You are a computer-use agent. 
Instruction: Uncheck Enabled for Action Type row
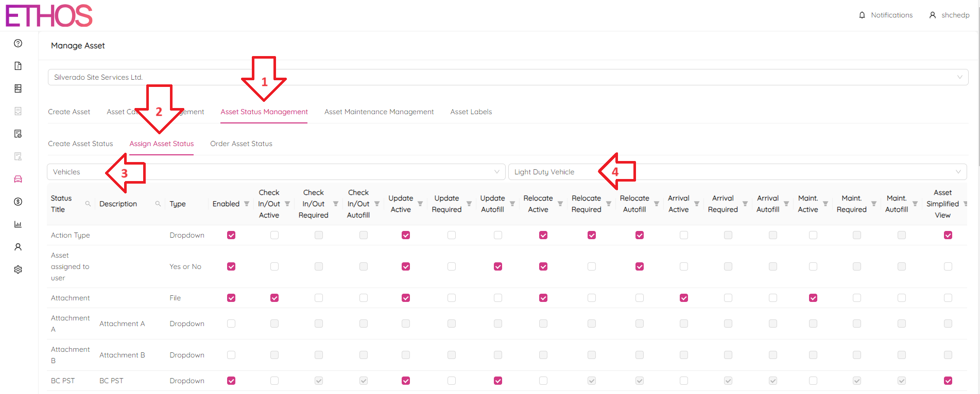pos(231,235)
